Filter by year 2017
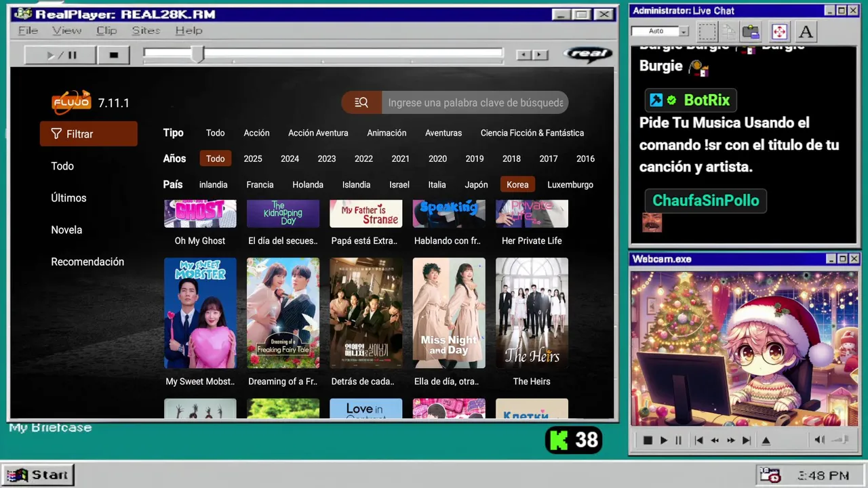The image size is (868, 488). 549,159
